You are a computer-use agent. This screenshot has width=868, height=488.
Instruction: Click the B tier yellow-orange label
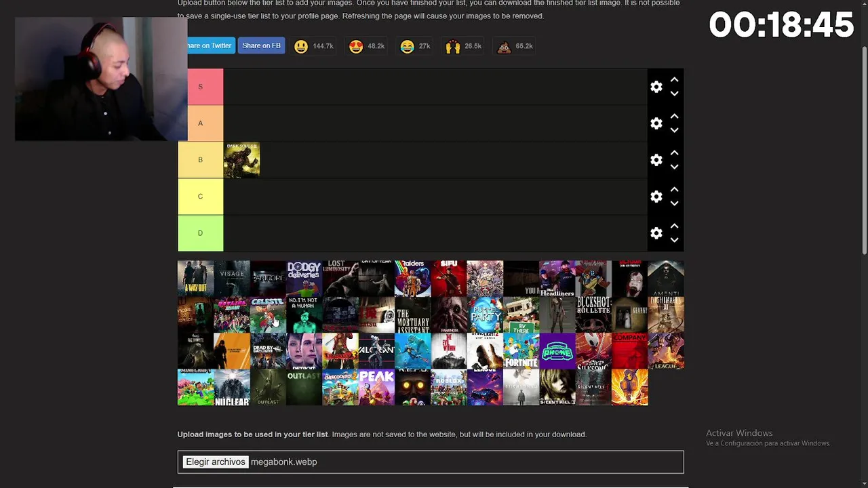coord(200,160)
